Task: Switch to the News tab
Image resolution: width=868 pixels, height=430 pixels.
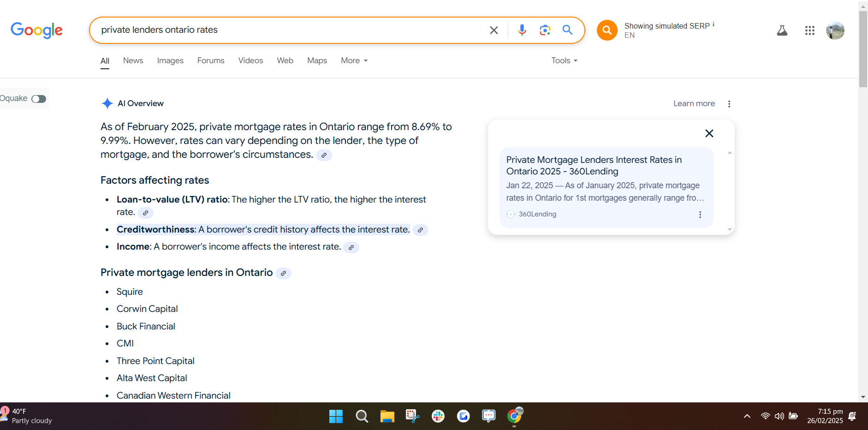Action: [x=133, y=60]
